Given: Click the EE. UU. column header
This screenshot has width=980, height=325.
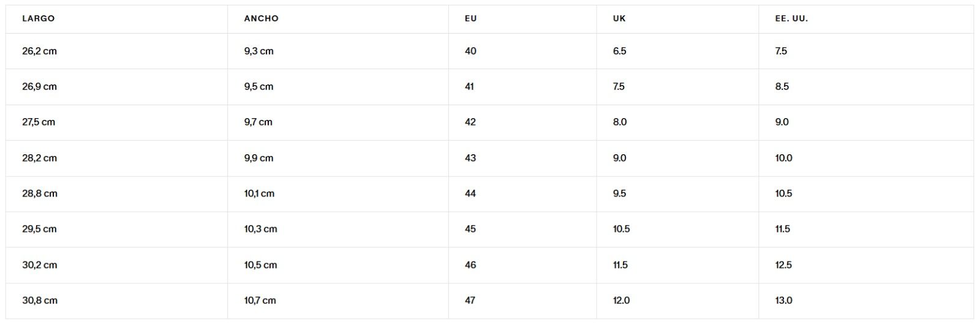Looking at the screenshot, I should coord(791,18).
